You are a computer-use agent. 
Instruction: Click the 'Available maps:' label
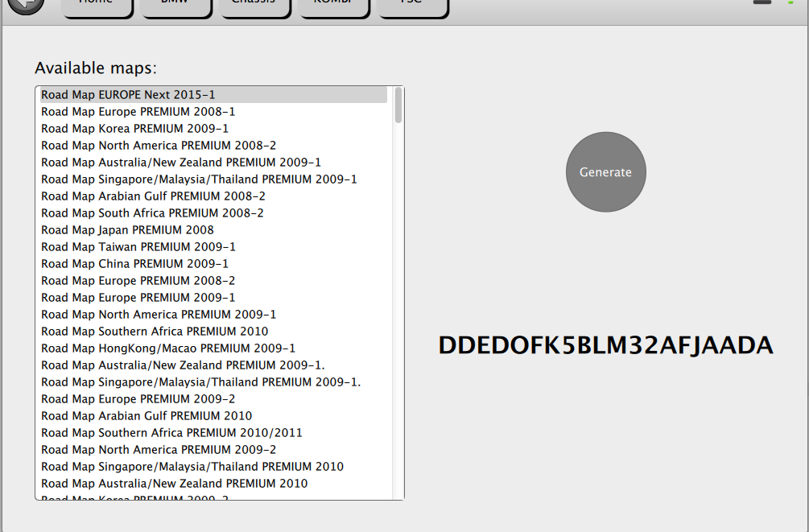click(x=96, y=68)
